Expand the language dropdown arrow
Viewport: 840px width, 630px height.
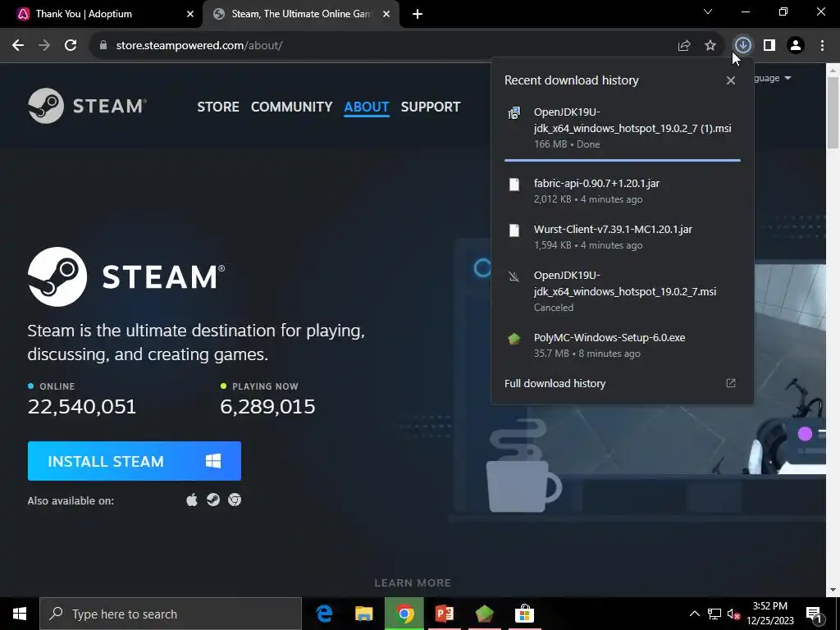[x=787, y=78]
